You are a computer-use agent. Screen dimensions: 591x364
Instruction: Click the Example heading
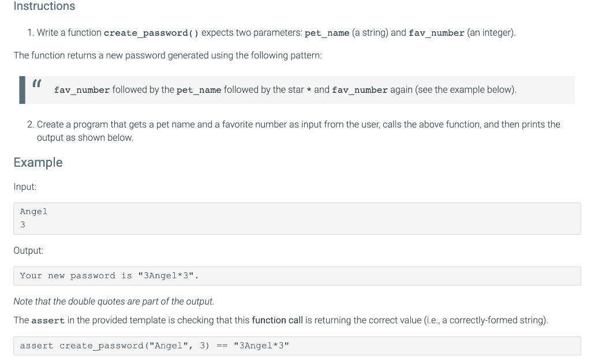click(38, 163)
